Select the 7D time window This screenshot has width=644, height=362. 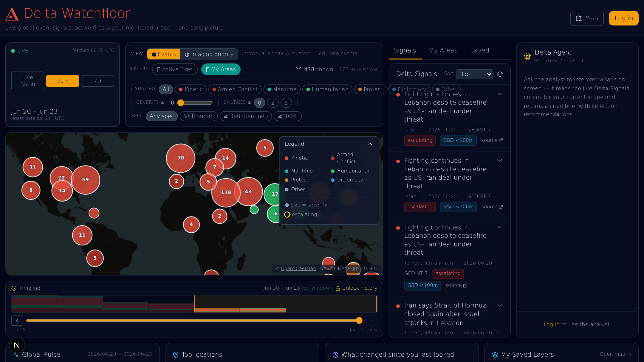point(97,81)
